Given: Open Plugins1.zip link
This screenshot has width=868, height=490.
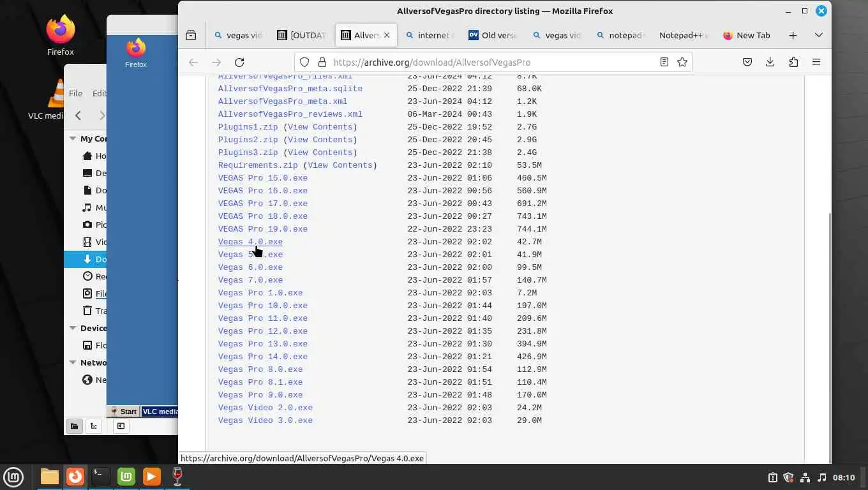Looking at the screenshot, I should tap(248, 127).
